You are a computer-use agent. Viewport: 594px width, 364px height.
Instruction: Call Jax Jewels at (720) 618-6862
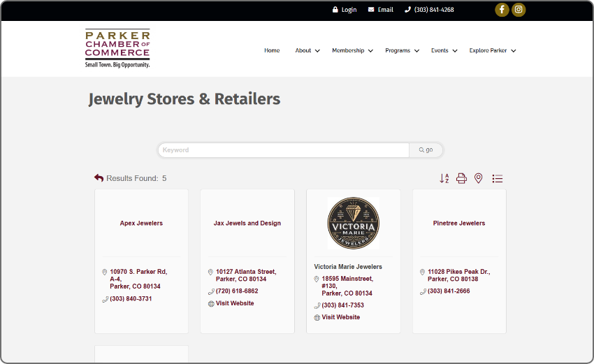click(x=237, y=291)
